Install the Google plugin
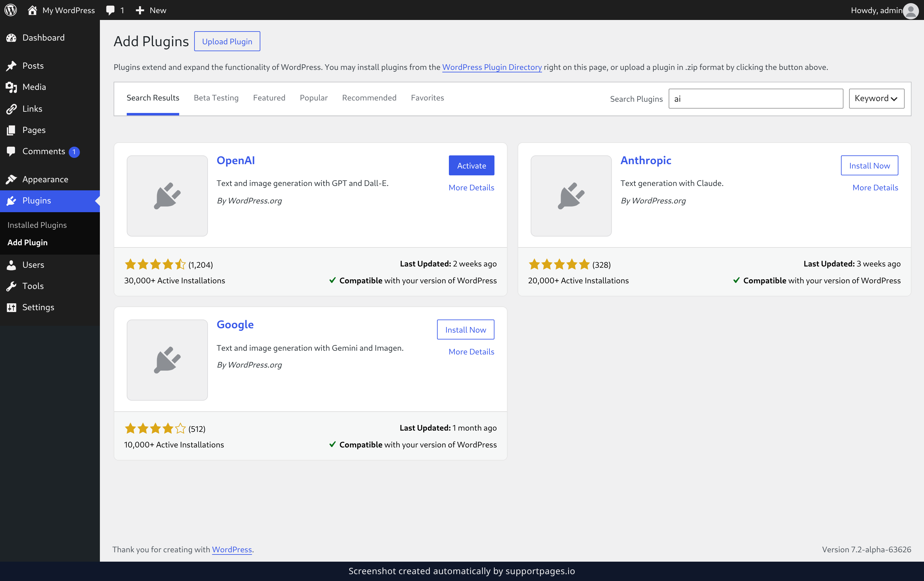924x581 pixels. pos(465,330)
